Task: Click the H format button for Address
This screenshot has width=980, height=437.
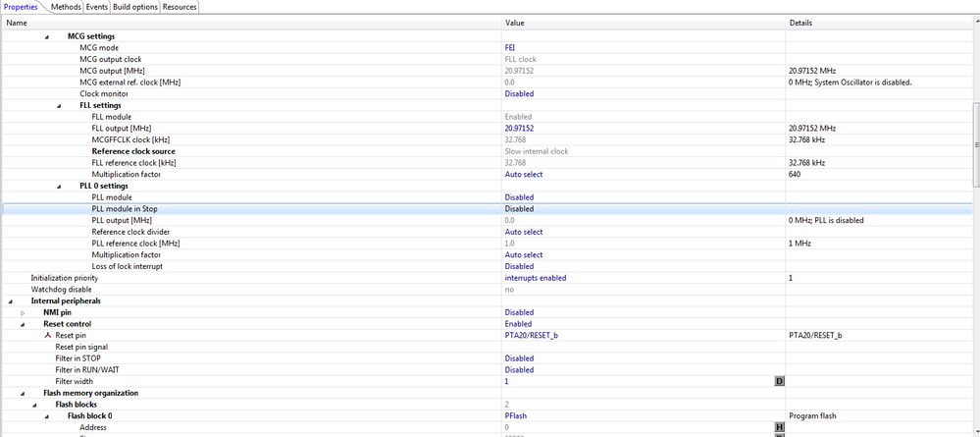Action: [x=779, y=427]
